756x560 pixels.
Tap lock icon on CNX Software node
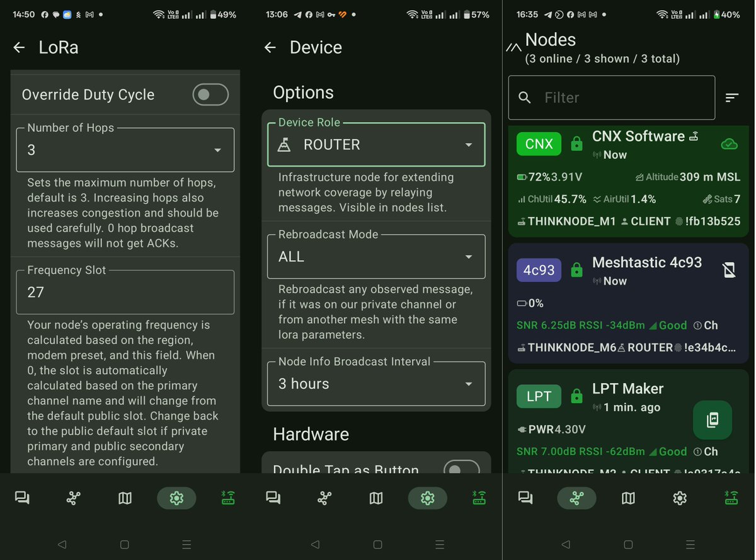576,144
